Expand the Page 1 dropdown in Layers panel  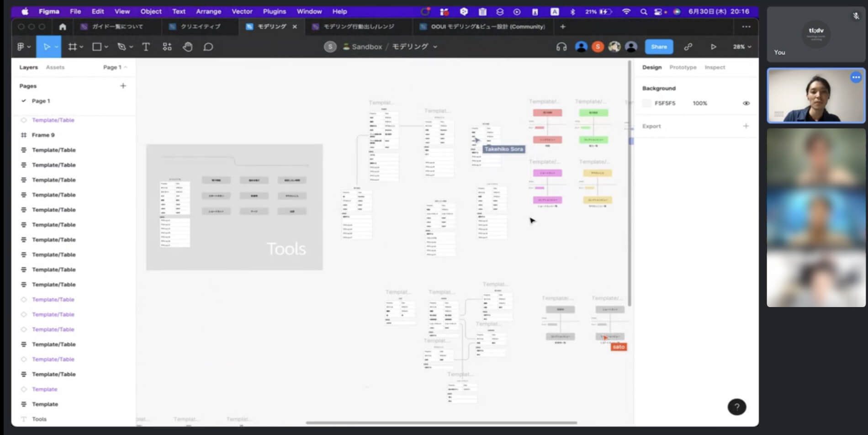point(115,67)
